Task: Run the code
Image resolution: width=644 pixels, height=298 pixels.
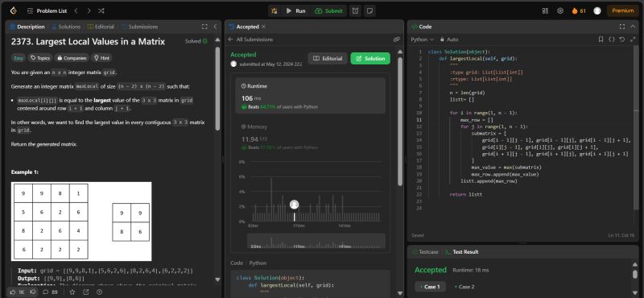Action: (295, 11)
